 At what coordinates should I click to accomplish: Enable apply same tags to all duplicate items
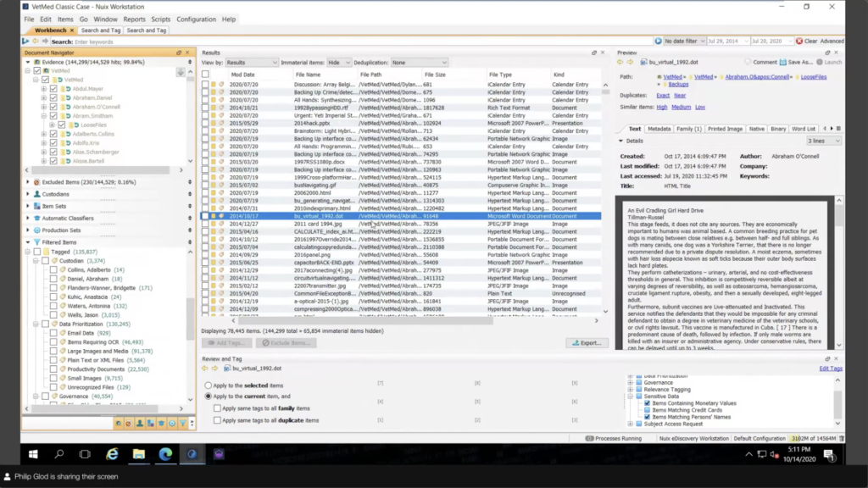218,420
